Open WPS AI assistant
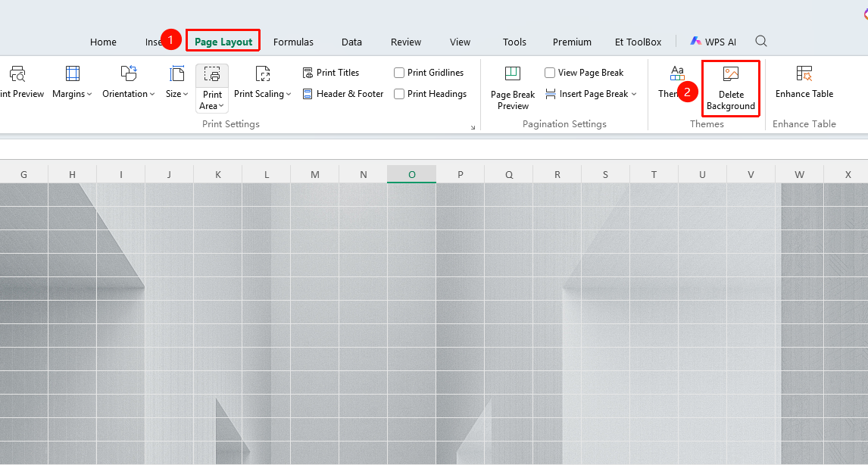The width and height of the screenshot is (868, 465). 713,42
